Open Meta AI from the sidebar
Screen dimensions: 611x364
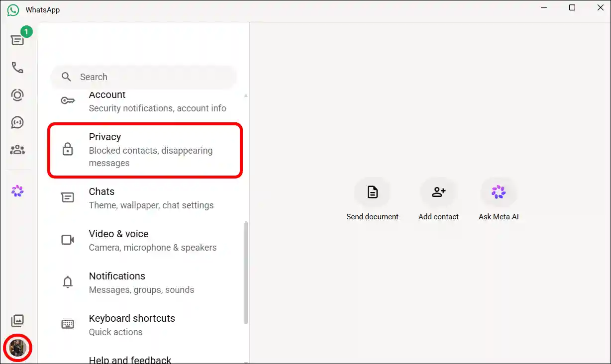click(17, 191)
